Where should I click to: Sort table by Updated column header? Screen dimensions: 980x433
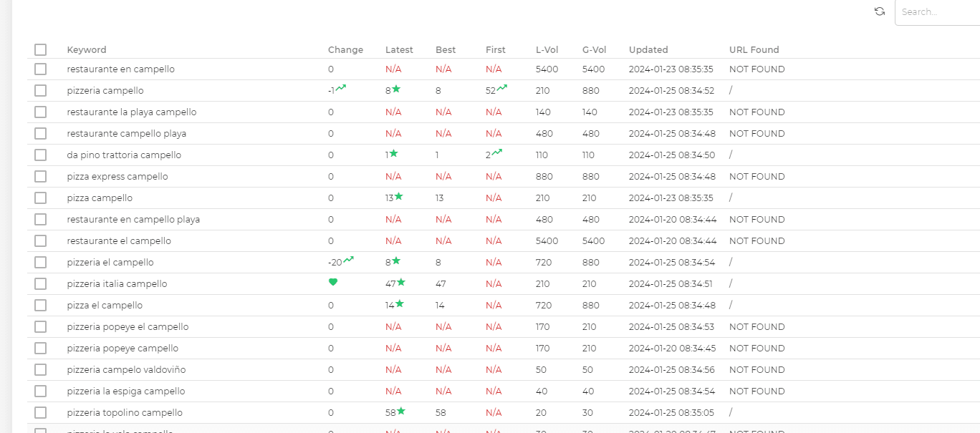(648, 50)
